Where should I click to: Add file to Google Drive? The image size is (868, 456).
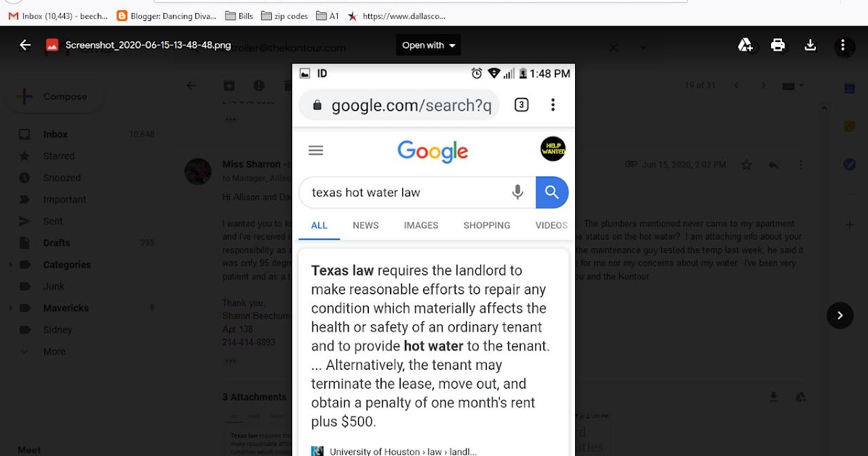tap(745, 45)
